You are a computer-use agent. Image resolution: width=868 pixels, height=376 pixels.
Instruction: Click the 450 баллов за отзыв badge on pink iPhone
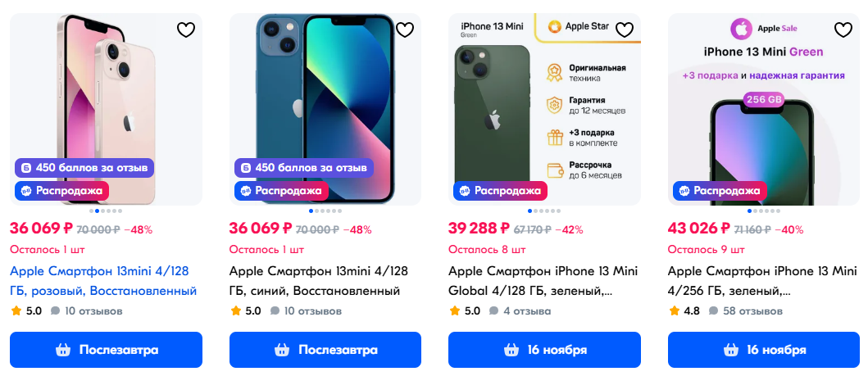point(84,168)
